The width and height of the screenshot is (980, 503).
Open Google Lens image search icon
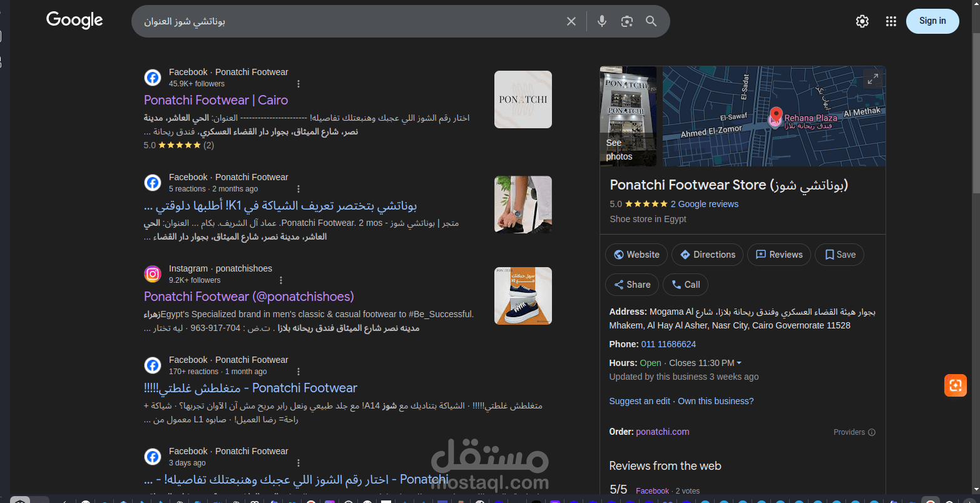pos(626,21)
